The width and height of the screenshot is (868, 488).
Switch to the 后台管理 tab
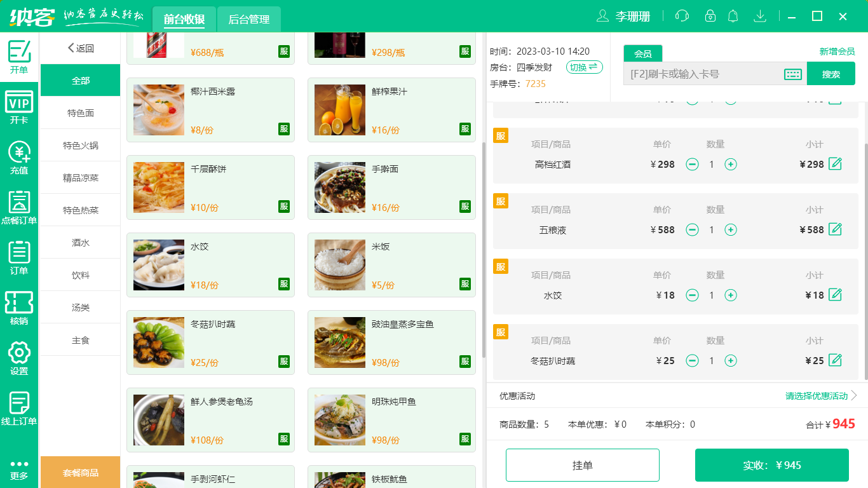(248, 19)
